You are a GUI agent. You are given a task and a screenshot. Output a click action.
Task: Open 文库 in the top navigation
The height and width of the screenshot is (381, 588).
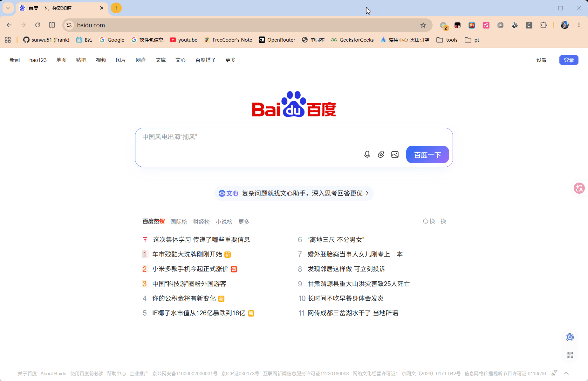[161, 60]
